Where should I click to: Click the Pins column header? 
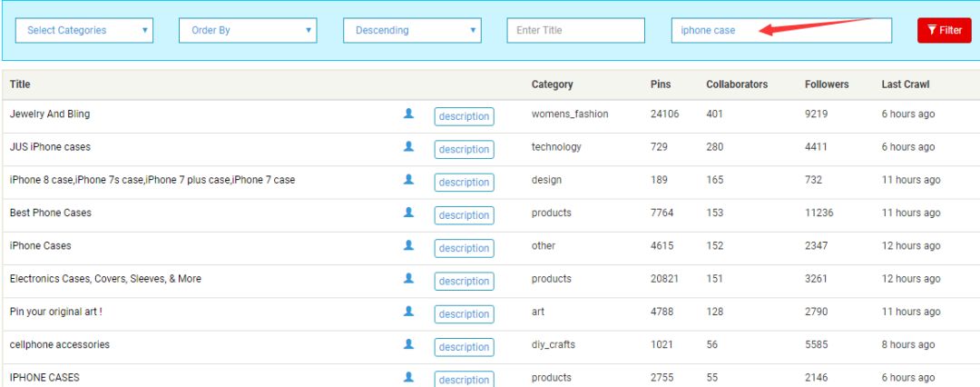point(661,84)
